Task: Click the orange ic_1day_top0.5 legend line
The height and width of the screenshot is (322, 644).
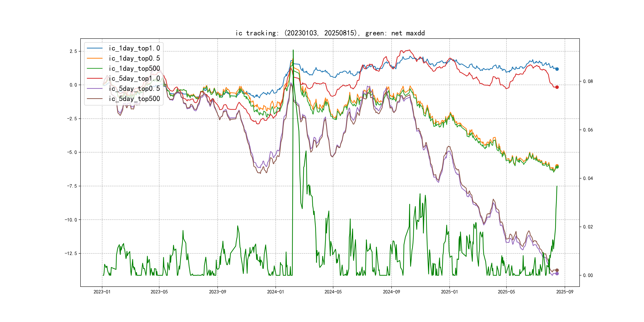Action: coord(94,58)
